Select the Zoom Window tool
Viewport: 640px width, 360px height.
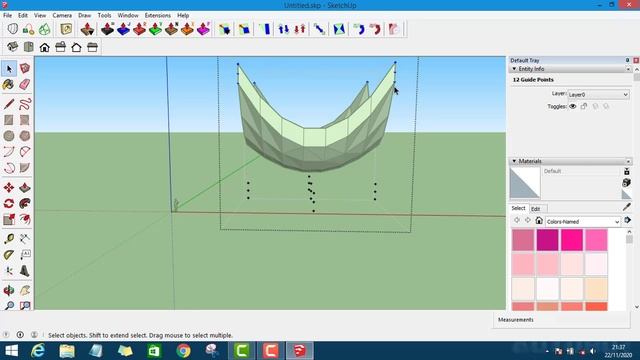25,305
